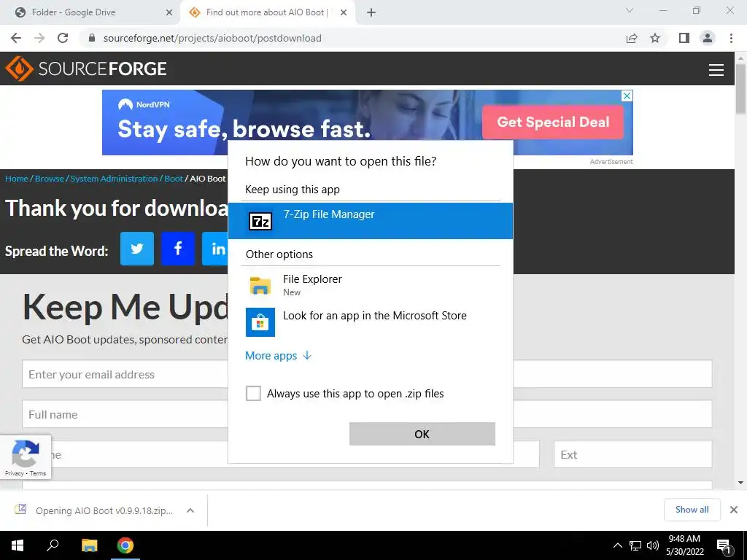
Task: View site lock information
Action: pos(92,38)
